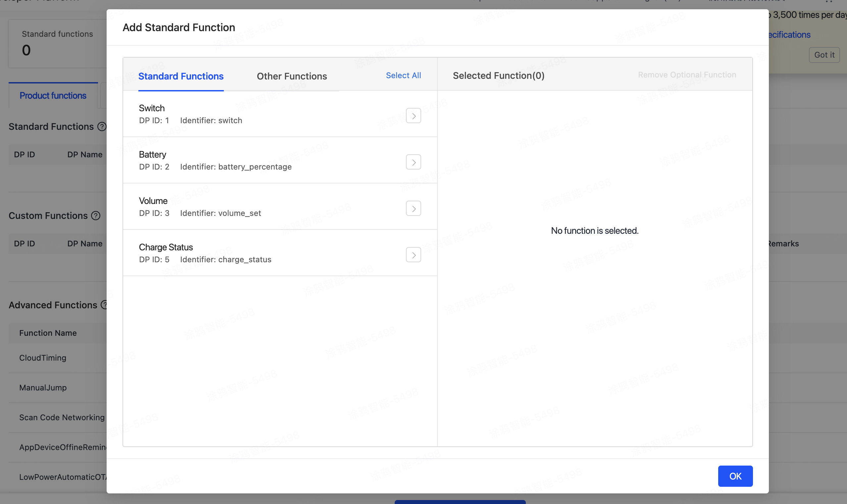Click the ManualJump advanced function row
The height and width of the screenshot is (504, 847).
(43, 388)
